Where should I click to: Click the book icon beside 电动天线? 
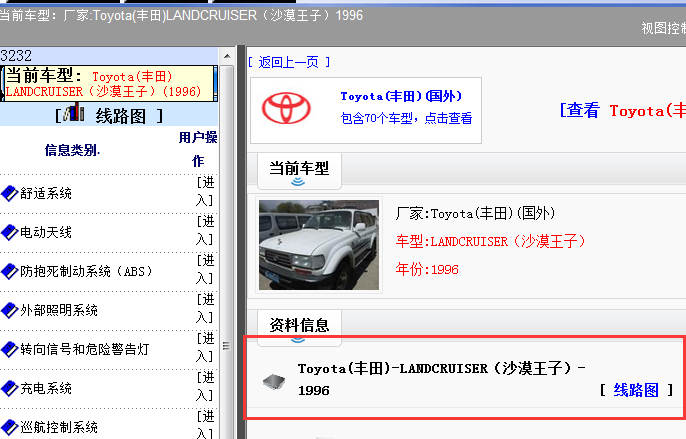pos(9,232)
